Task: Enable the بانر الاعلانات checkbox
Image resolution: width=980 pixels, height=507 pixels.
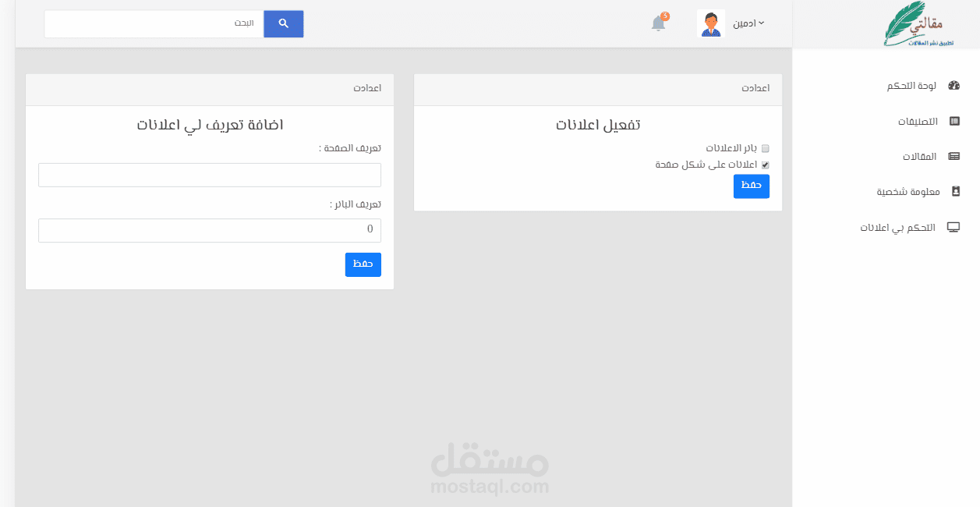Action: (x=765, y=148)
